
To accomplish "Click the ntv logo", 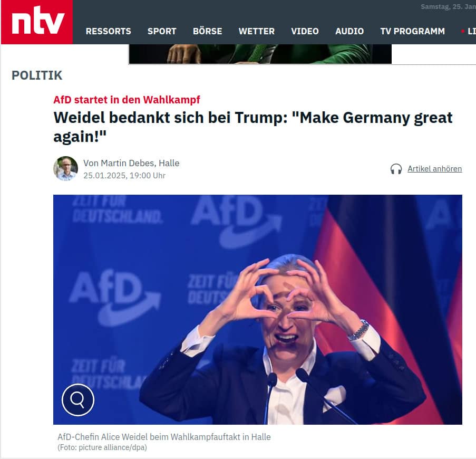I will pyautogui.click(x=37, y=22).
